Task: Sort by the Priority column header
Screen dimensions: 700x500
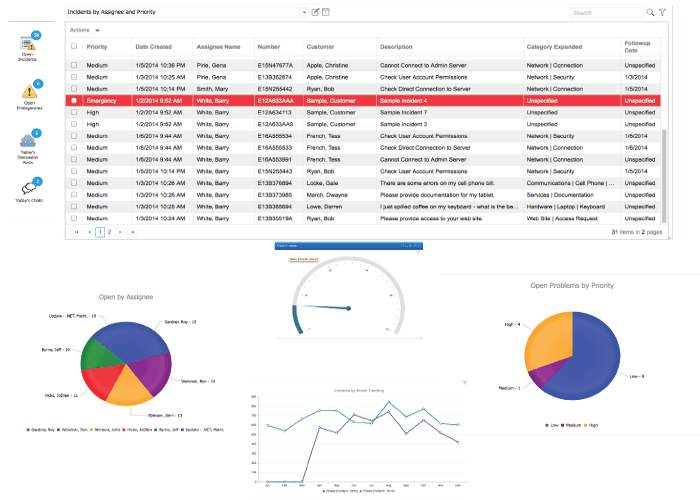Action: [97, 47]
